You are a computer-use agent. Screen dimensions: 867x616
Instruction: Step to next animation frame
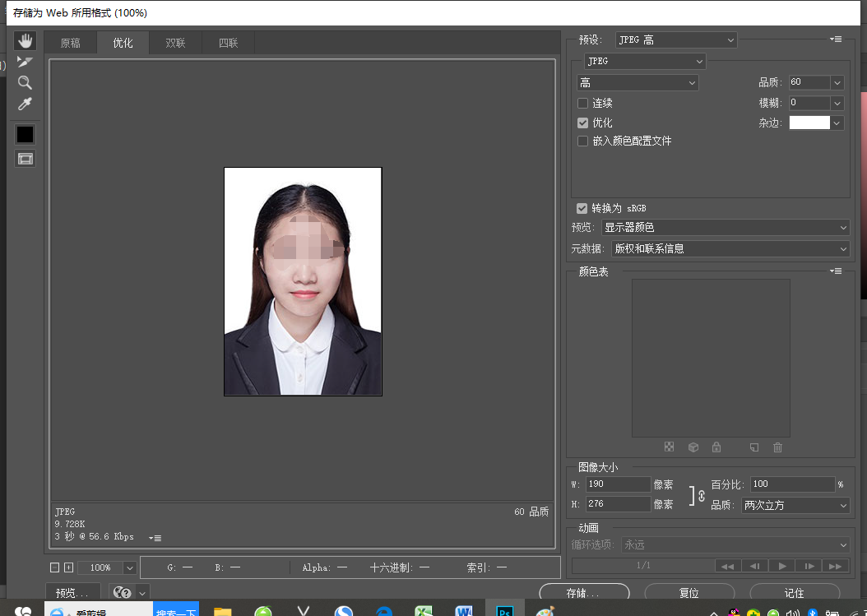tap(809, 566)
